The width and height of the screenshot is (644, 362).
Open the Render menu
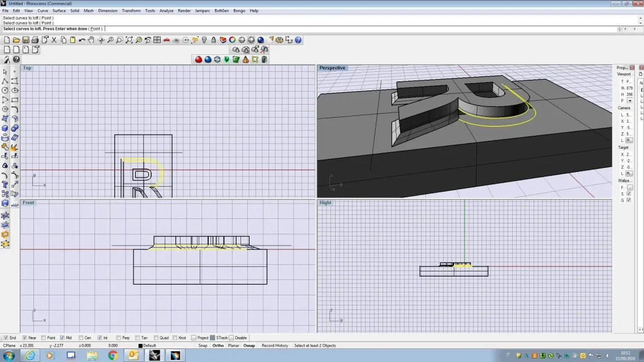click(x=184, y=11)
